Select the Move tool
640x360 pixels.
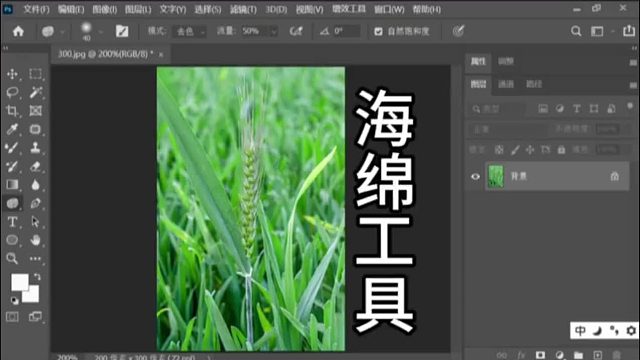point(12,74)
